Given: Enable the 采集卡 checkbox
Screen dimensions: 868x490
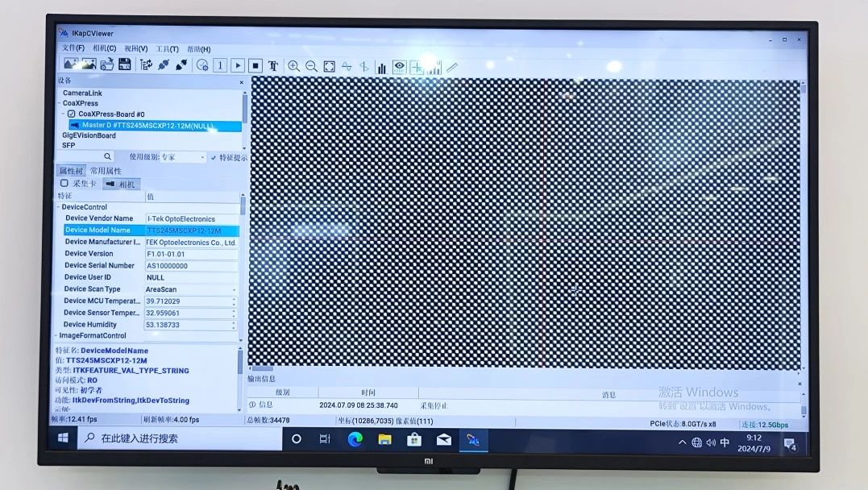Looking at the screenshot, I should [x=64, y=184].
